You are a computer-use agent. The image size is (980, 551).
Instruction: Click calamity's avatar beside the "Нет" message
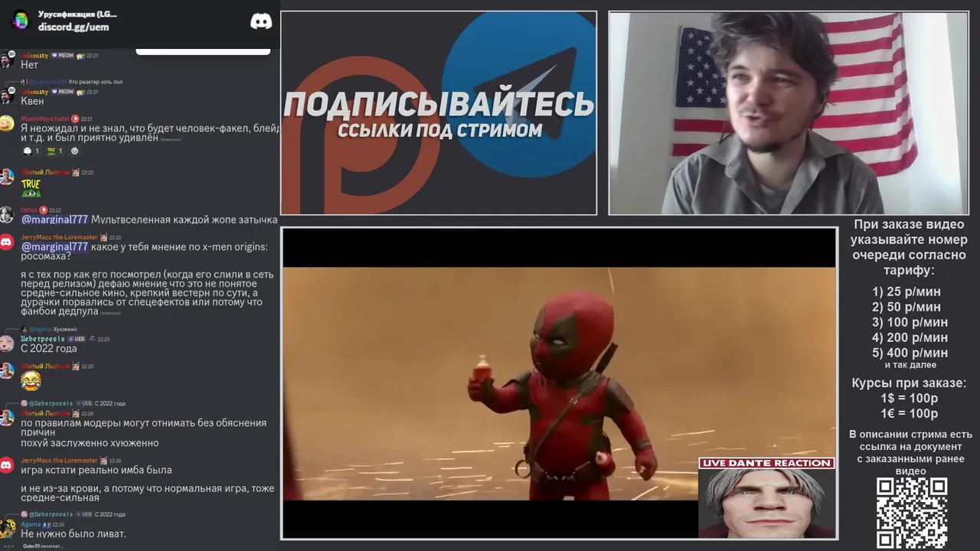coord(6,60)
